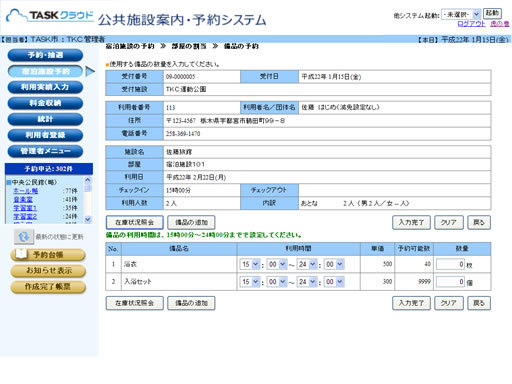512x384 pixels.
Task: Click 在庫状況照会 above the equipment table
Action: point(135,223)
